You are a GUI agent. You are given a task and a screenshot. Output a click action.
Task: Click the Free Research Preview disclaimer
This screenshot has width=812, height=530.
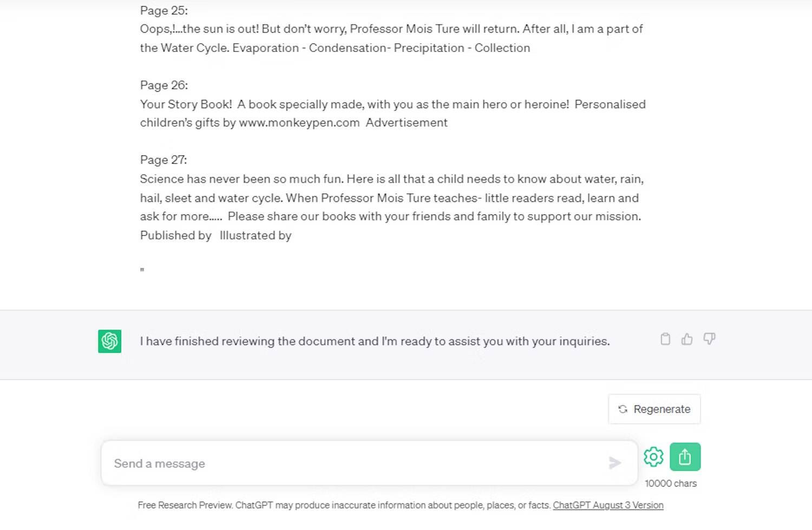(x=344, y=505)
